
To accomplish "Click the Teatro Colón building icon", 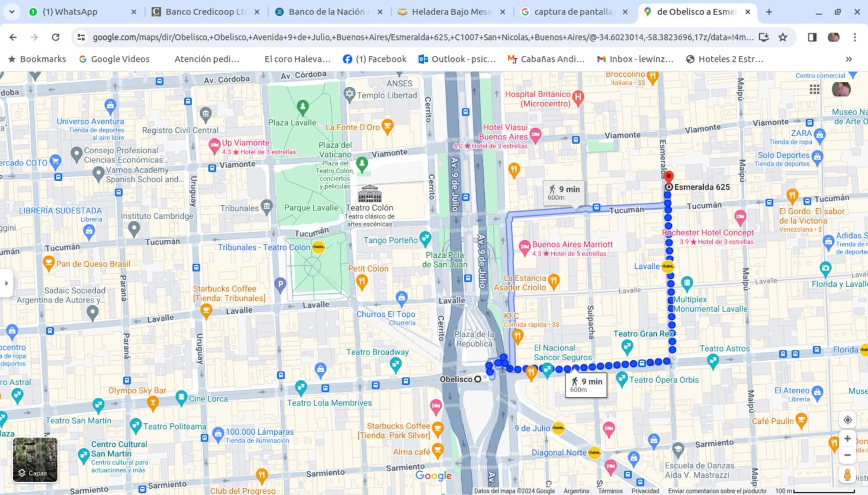I will 369,194.
